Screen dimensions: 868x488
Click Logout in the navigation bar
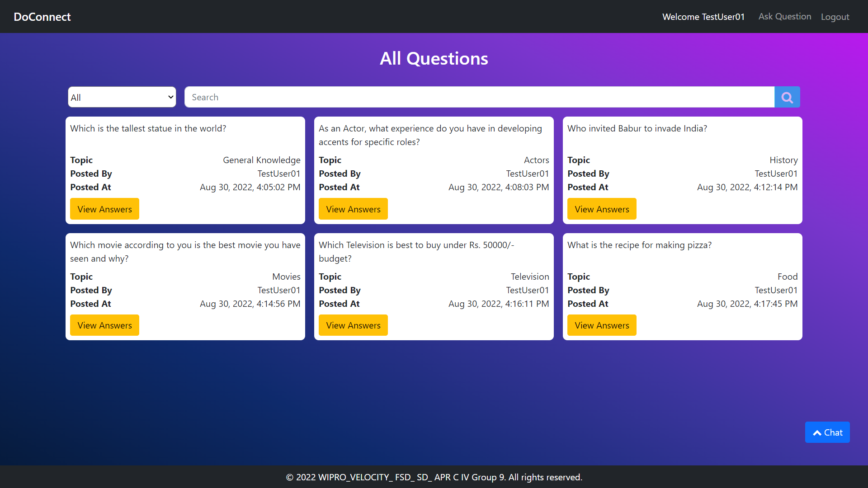(835, 17)
